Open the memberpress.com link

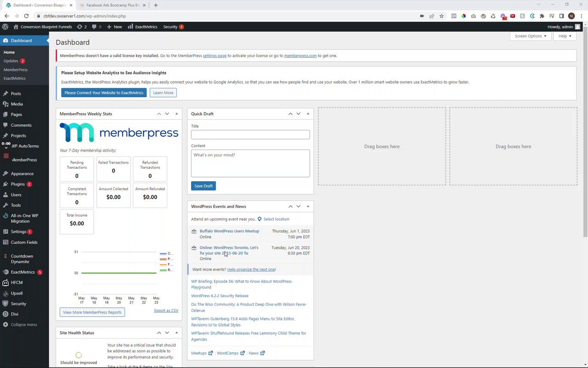click(300, 56)
